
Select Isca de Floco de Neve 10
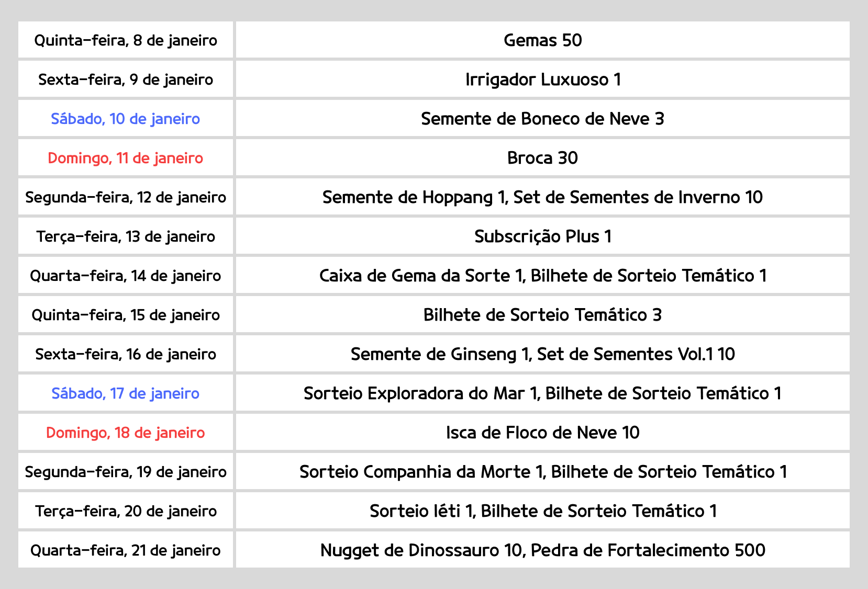542,433
